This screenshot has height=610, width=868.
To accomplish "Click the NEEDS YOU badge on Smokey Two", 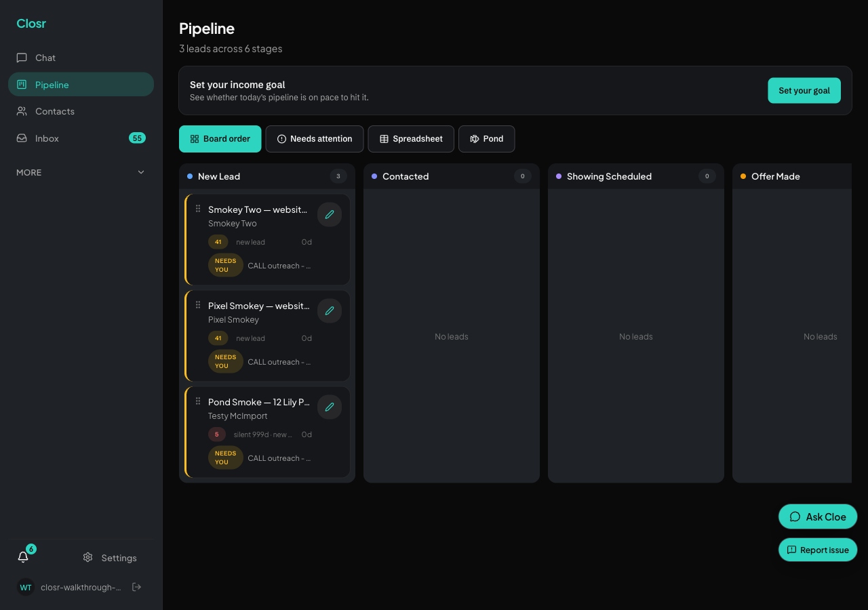I will pyautogui.click(x=226, y=265).
